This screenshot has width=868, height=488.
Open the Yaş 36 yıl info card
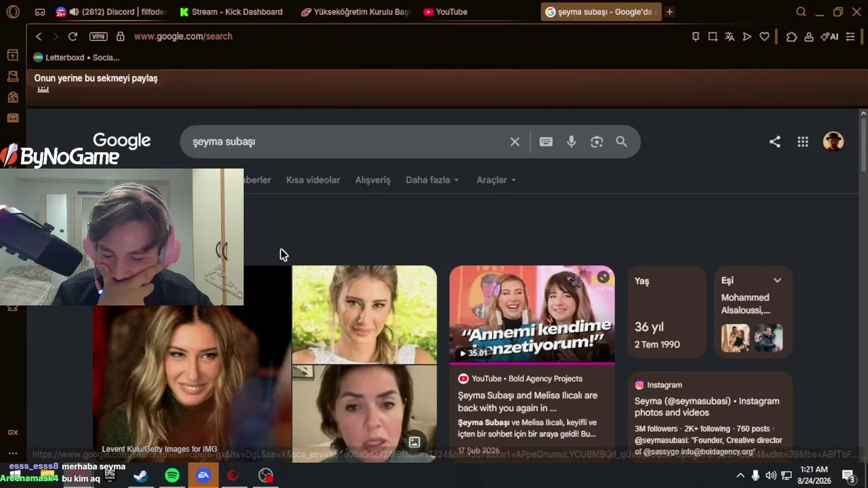[667, 312]
